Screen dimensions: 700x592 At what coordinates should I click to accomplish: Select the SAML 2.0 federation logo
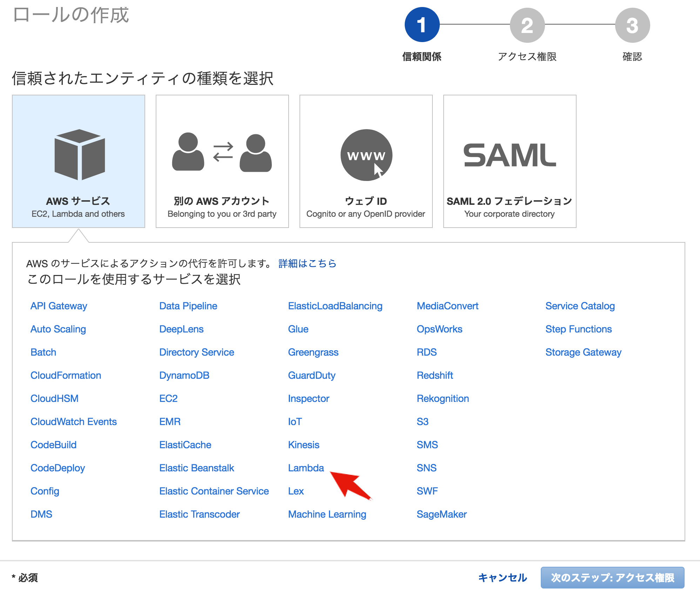(510, 155)
